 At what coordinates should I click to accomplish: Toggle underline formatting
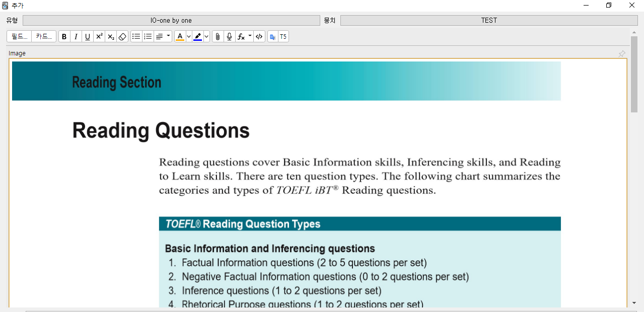coord(87,36)
